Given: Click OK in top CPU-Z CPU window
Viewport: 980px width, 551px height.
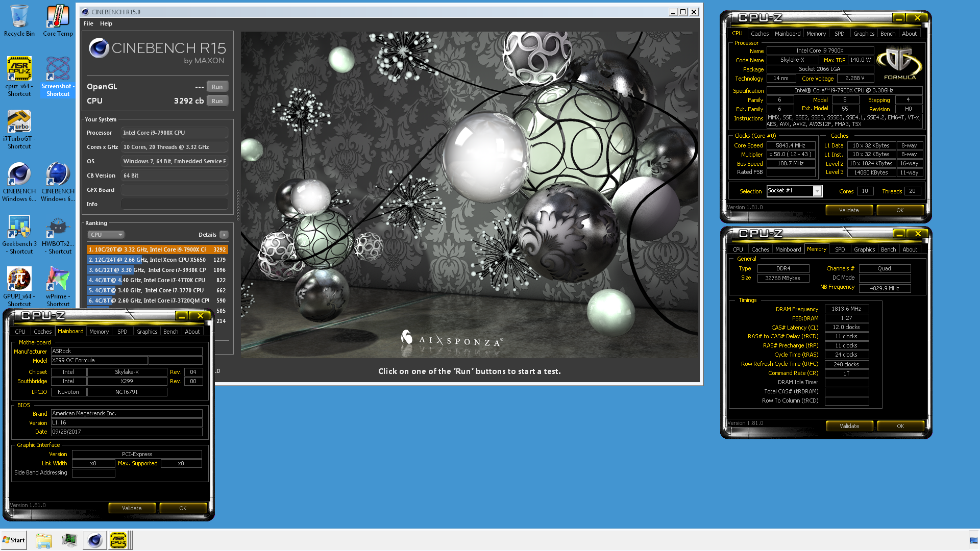Looking at the screenshot, I should tap(900, 210).
